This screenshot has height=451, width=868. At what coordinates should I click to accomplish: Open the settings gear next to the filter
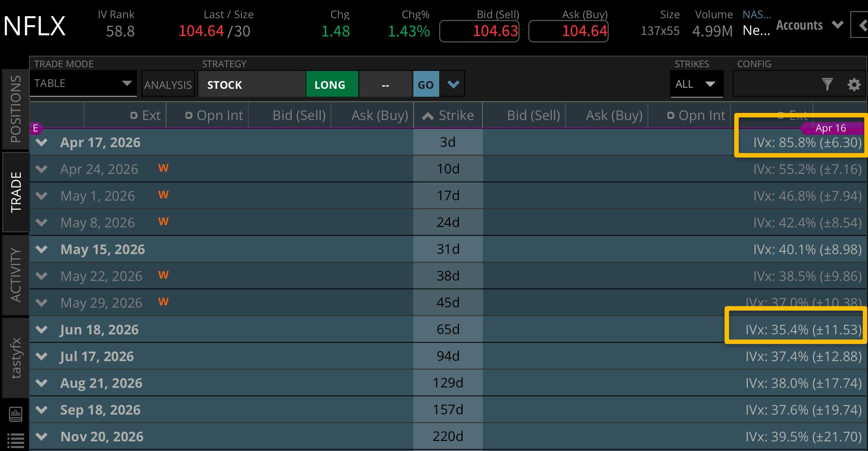point(855,84)
